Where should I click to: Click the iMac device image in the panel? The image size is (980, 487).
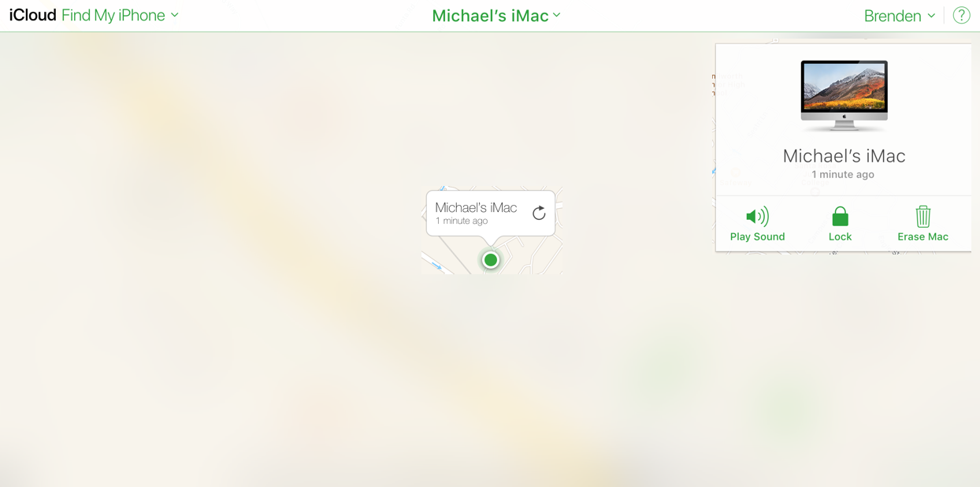click(844, 95)
